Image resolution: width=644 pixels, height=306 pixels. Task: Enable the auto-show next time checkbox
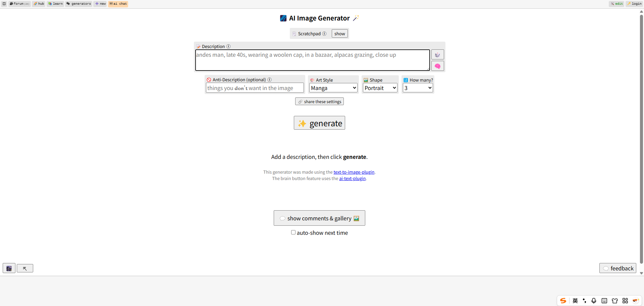coord(293,232)
